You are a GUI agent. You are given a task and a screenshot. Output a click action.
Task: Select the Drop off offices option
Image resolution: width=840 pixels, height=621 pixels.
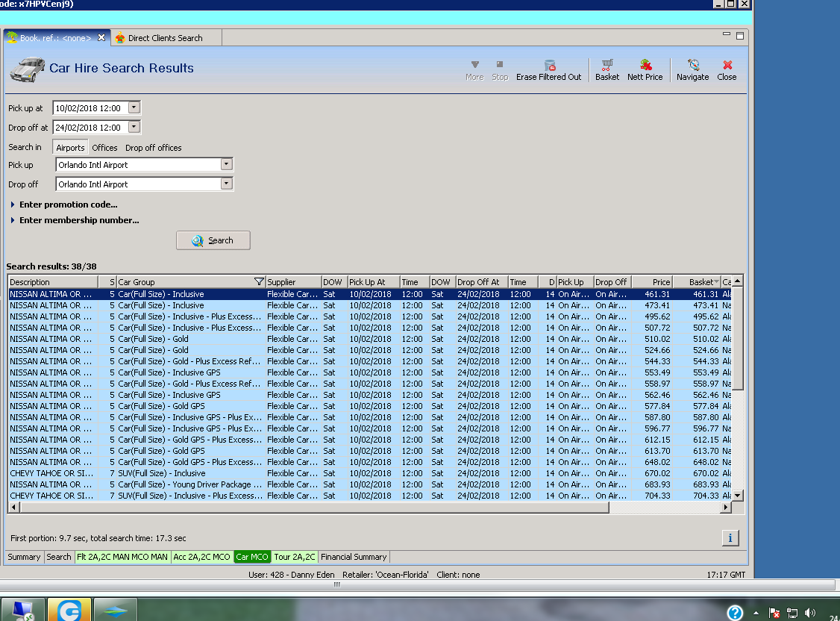point(153,148)
